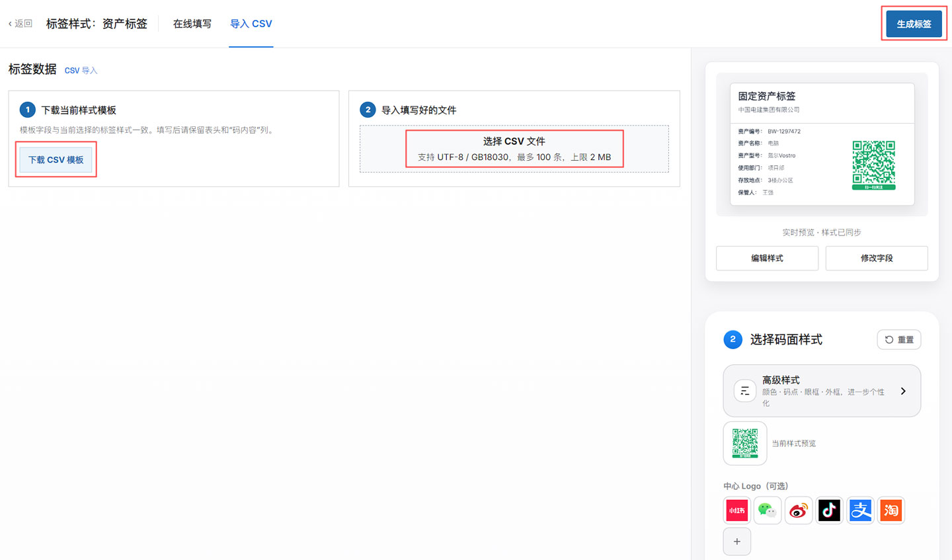Image resolution: width=952 pixels, height=560 pixels.
Task: Click asset number BW-1297472 in preview
Action: tap(784, 132)
